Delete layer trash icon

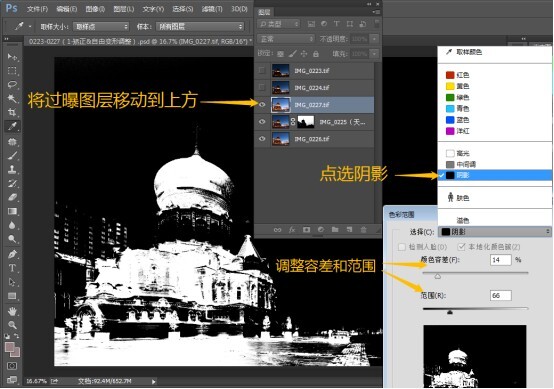pyautogui.click(x=364, y=230)
